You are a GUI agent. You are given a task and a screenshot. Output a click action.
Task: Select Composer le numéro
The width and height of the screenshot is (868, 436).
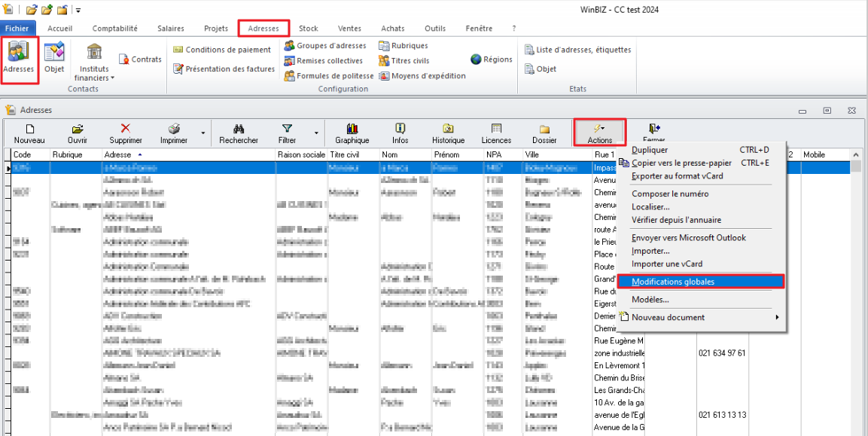click(702, 194)
